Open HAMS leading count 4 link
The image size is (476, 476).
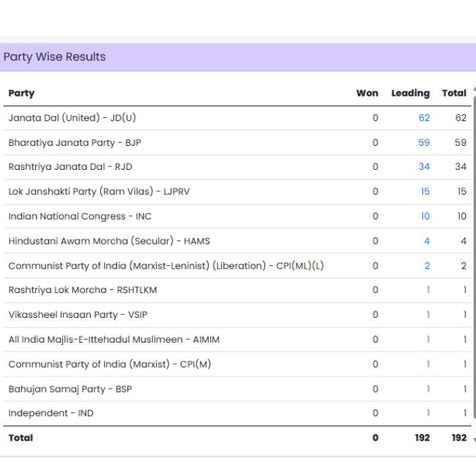[427, 241]
